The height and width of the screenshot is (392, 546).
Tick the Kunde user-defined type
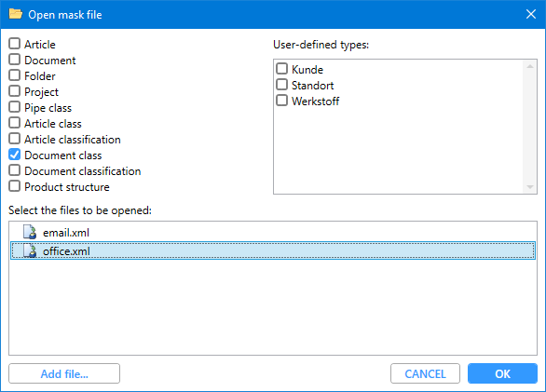[281, 69]
